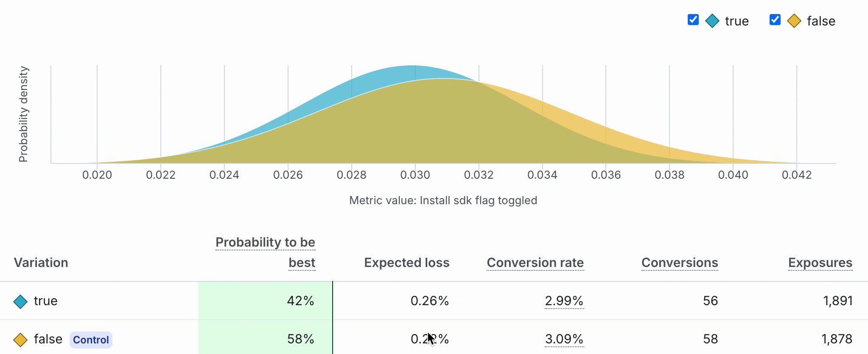Click the blue diamond icon in legend
The width and height of the screenshot is (868, 354).
(x=712, y=21)
